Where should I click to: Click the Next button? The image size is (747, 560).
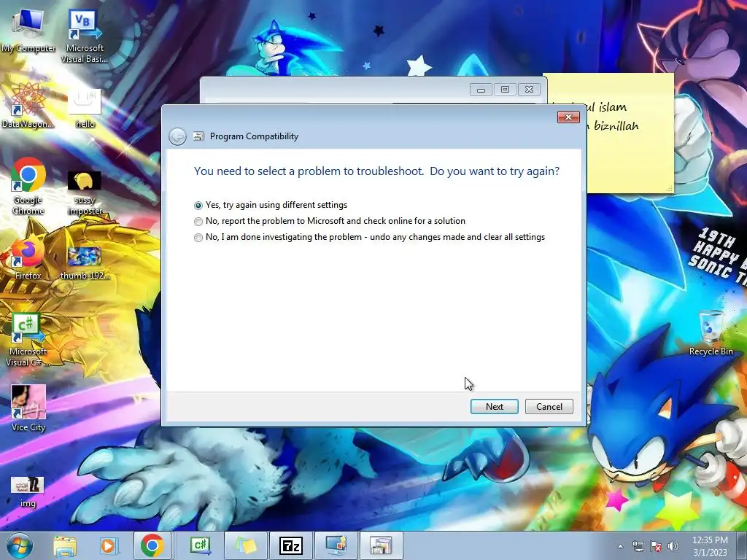495,407
